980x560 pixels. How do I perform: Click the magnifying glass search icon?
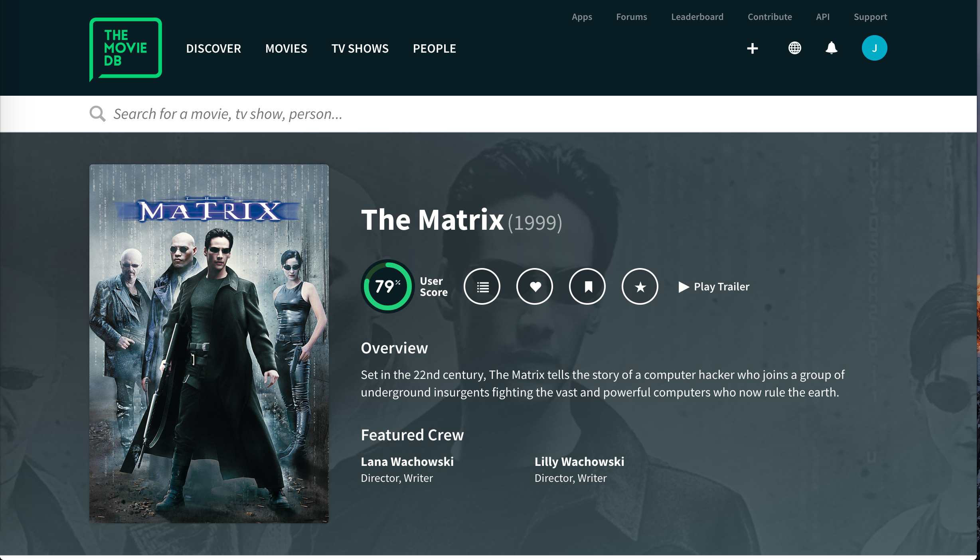pos(97,114)
